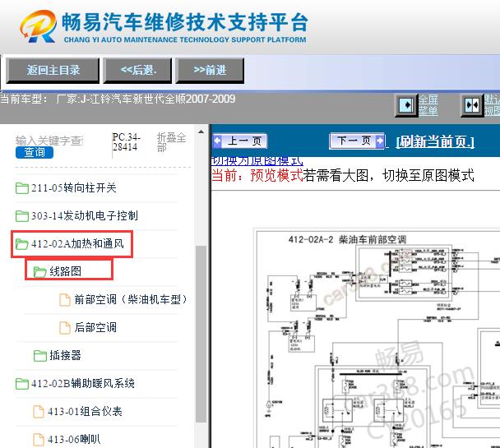Open the 413-06喇叭 page
Screen dimensions: 500x448
tap(74, 440)
